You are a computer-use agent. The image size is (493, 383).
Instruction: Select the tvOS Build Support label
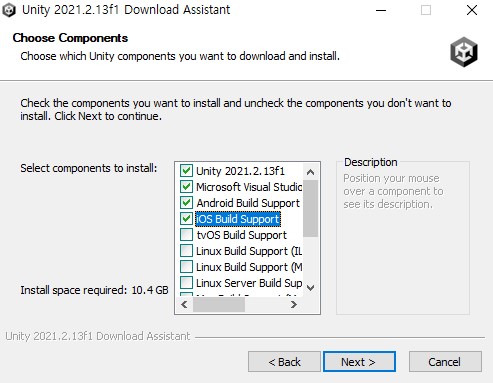[242, 235]
